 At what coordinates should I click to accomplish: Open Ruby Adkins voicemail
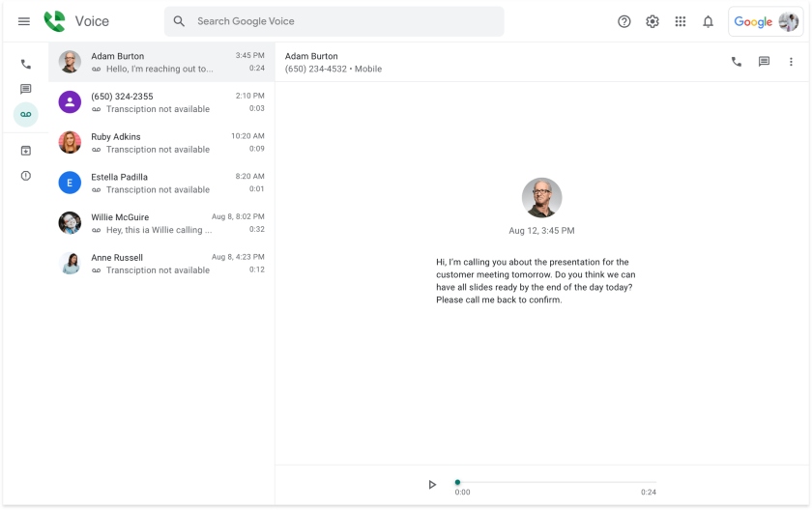pos(161,143)
